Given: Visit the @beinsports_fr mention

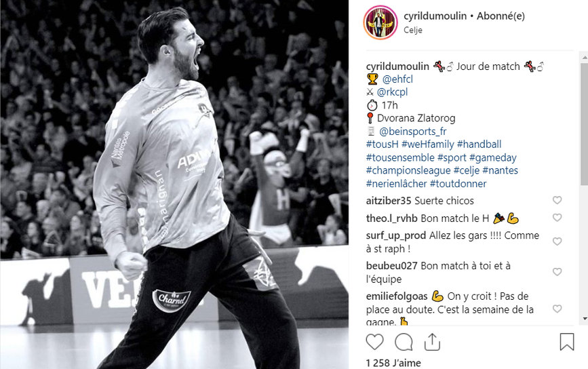Looking at the screenshot, I should point(413,132).
